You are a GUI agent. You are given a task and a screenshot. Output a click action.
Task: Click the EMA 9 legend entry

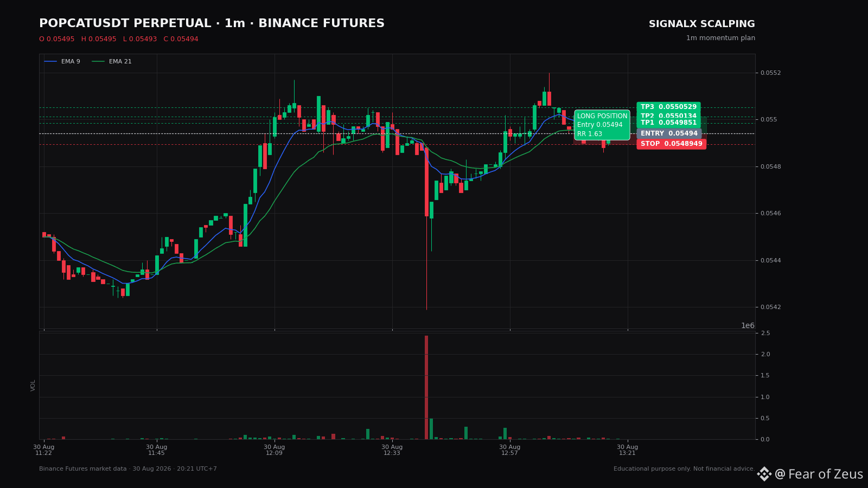point(62,62)
